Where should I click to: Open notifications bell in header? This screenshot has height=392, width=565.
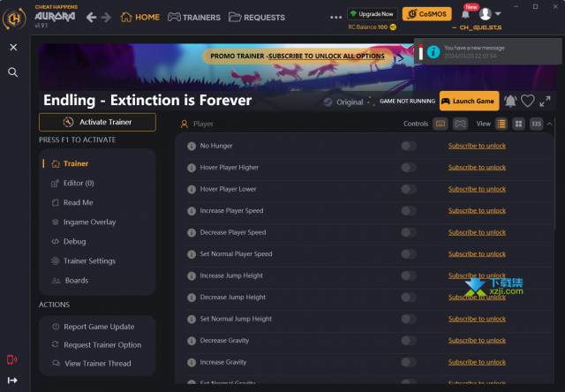pyautogui.click(x=465, y=14)
